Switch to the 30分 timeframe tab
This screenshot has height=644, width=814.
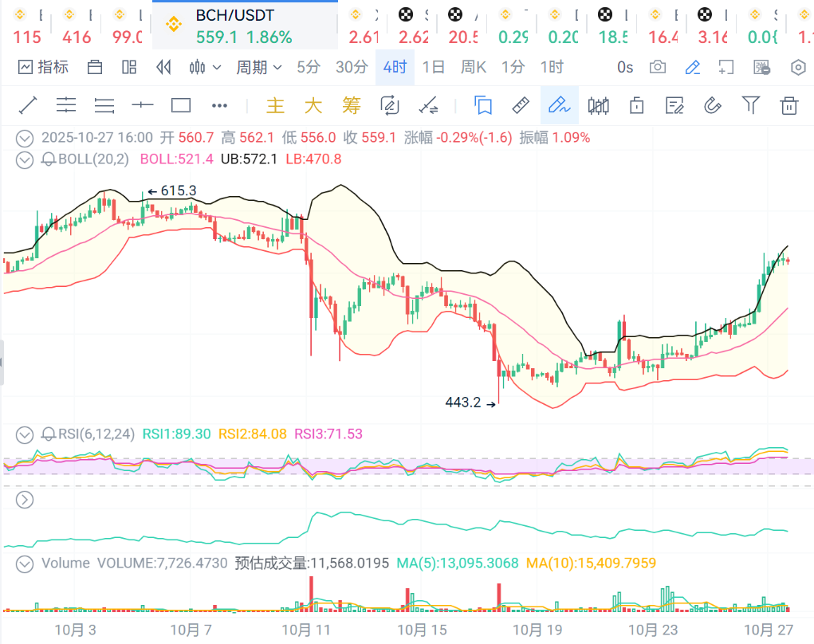[x=351, y=67]
